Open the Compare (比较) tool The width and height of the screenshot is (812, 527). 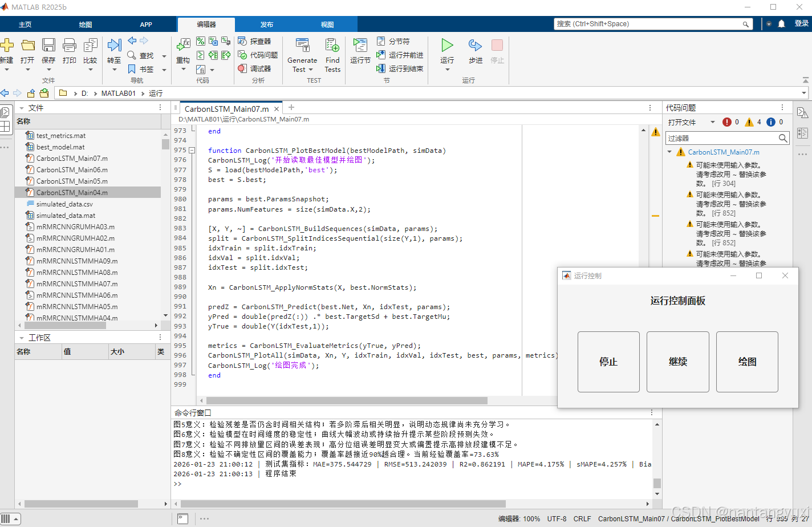pyautogui.click(x=90, y=45)
